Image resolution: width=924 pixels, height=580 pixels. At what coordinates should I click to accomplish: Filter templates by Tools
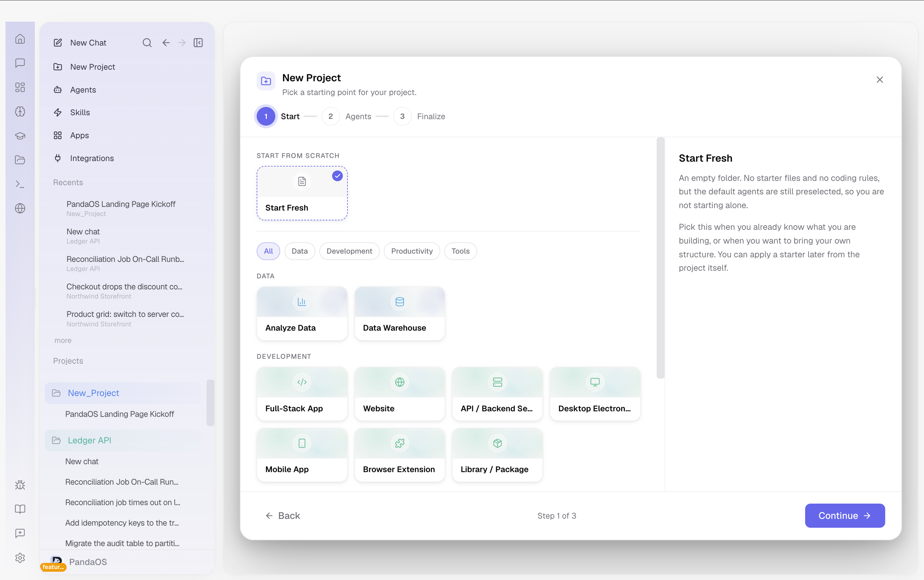pyautogui.click(x=460, y=251)
